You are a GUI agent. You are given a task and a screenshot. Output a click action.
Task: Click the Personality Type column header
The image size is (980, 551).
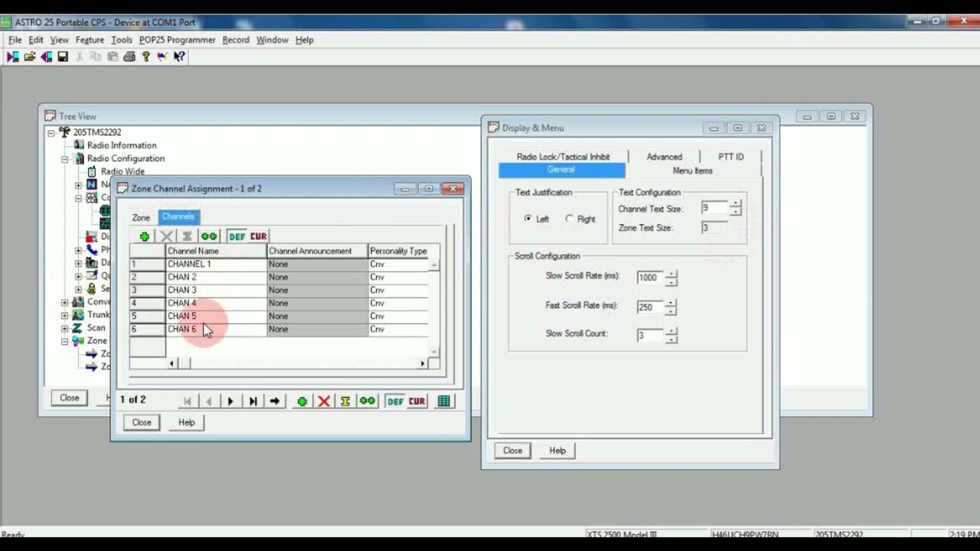pos(398,251)
